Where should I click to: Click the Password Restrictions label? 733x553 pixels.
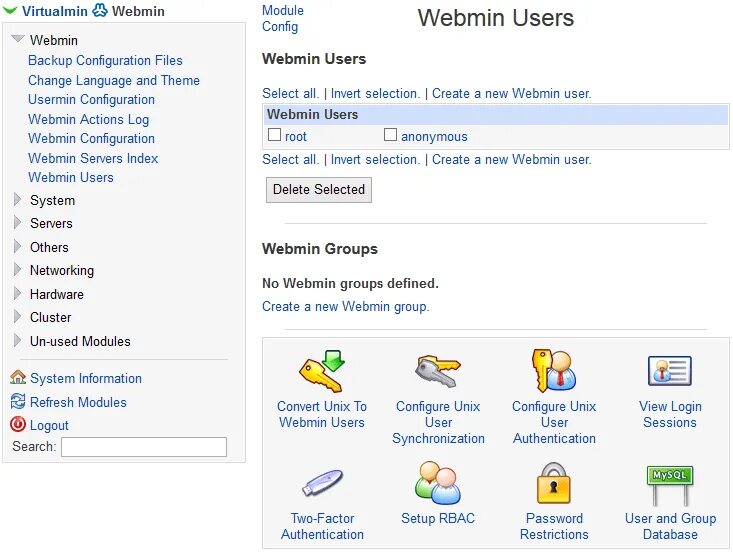(x=554, y=526)
